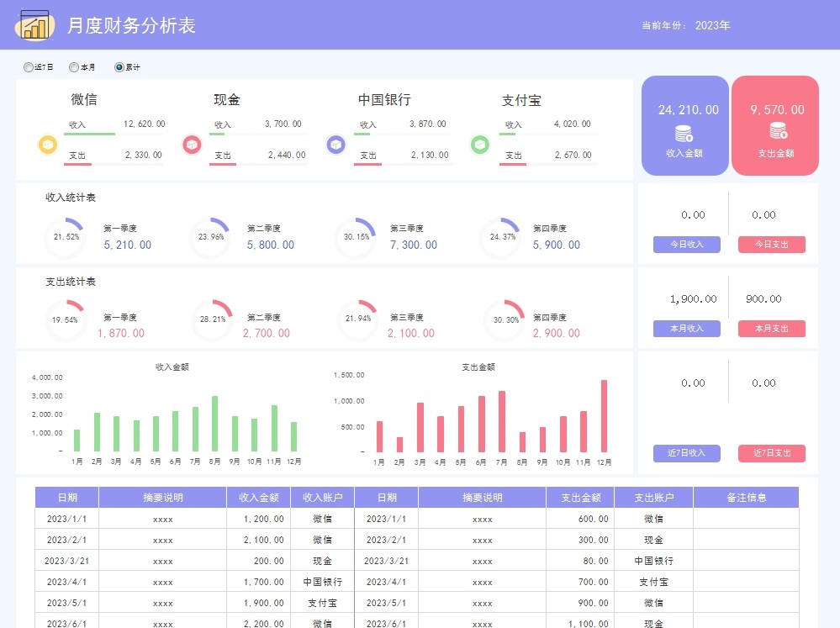Click the 本月支出 button

point(771,329)
